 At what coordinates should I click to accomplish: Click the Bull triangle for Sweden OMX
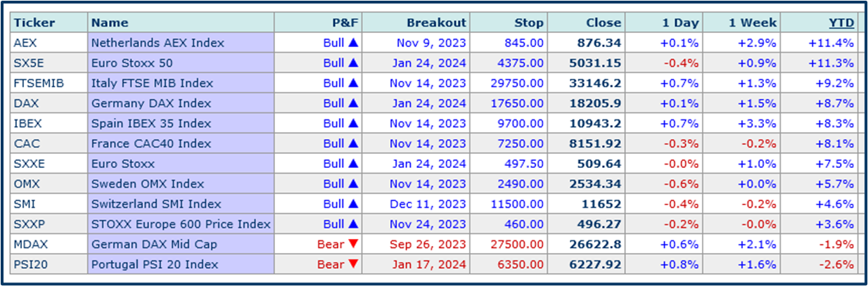[353, 184]
